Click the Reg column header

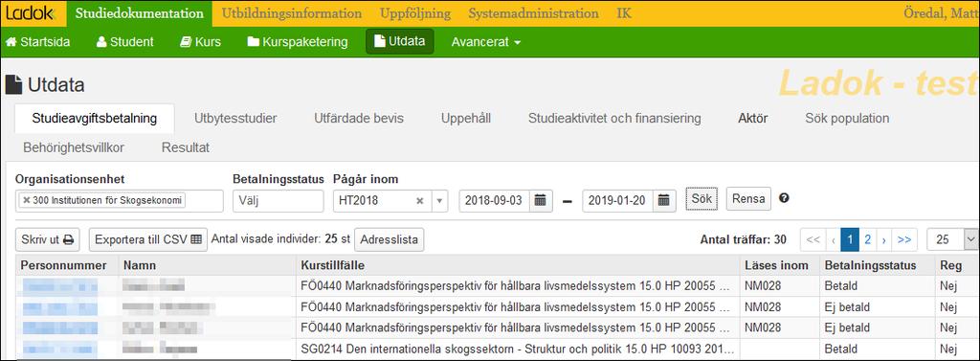tap(956, 265)
